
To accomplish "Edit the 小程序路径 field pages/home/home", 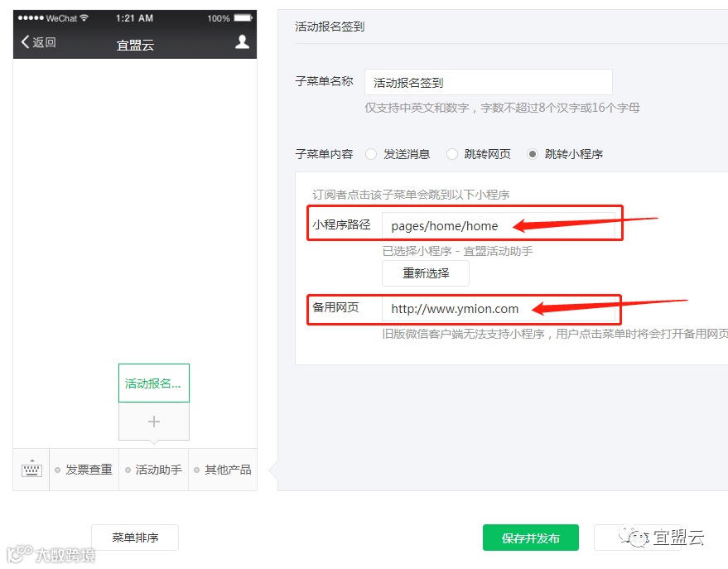I will (x=499, y=225).
